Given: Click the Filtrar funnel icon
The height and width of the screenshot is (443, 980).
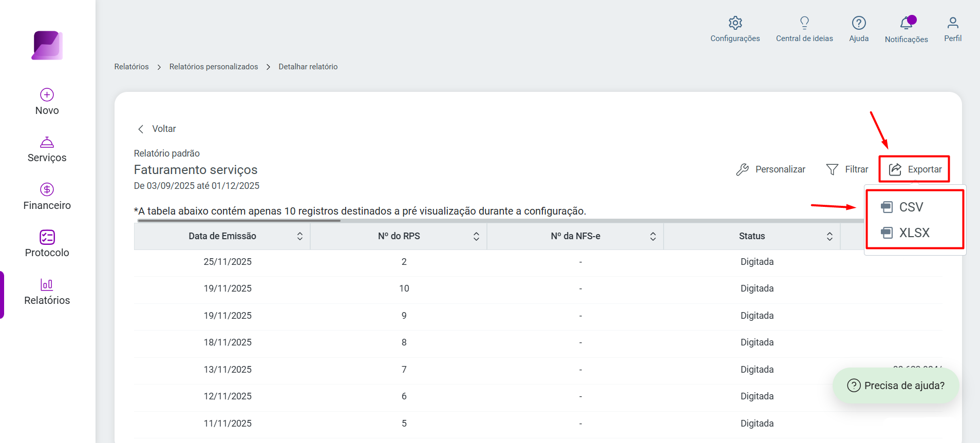Looking at the screenshot, I should 832,169.
